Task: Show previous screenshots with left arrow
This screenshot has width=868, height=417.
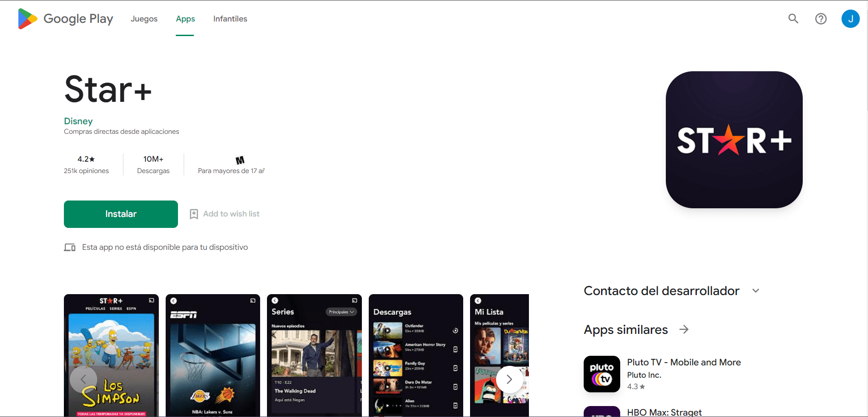Action: click(83, 379)
